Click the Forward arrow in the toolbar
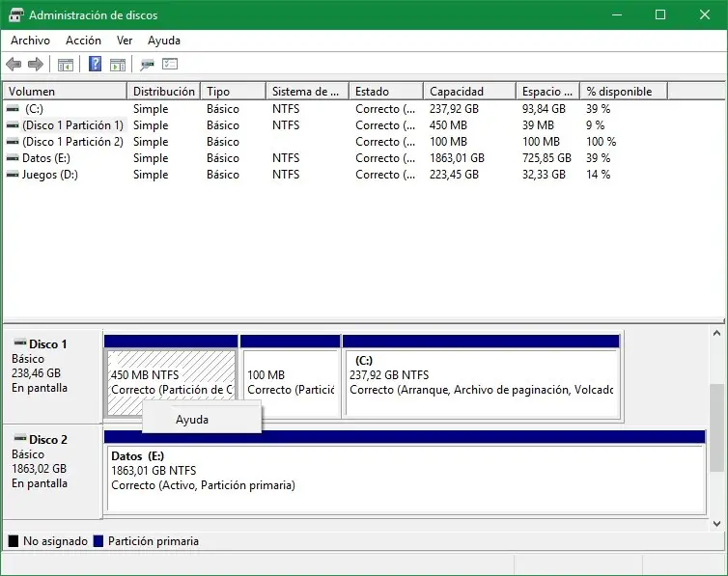 pyautogui.click(x=36, y=65)
